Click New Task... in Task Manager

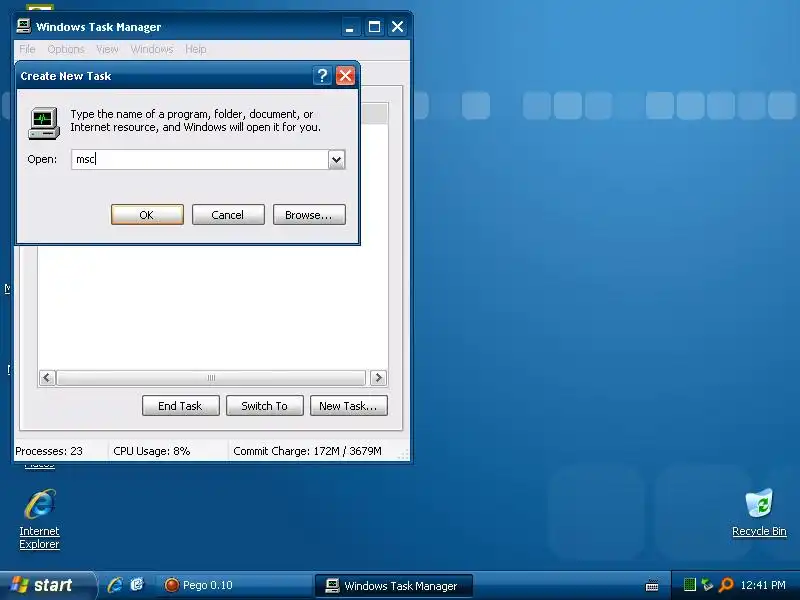(x=349, y=406)
